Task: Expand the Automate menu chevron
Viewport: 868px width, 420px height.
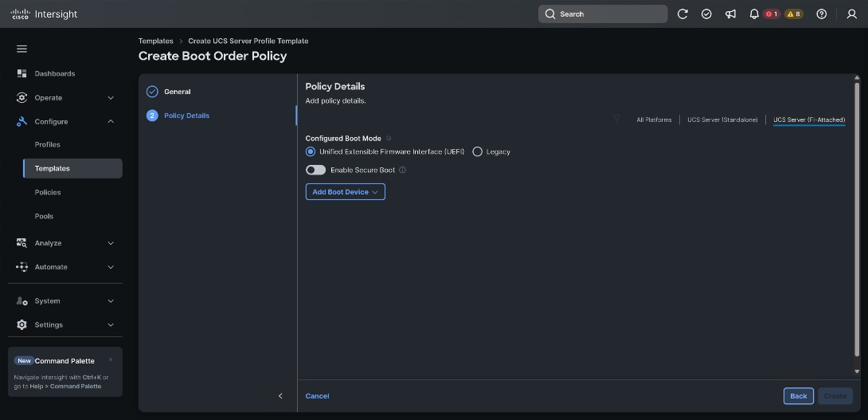Action: click(x=111, y=266)
